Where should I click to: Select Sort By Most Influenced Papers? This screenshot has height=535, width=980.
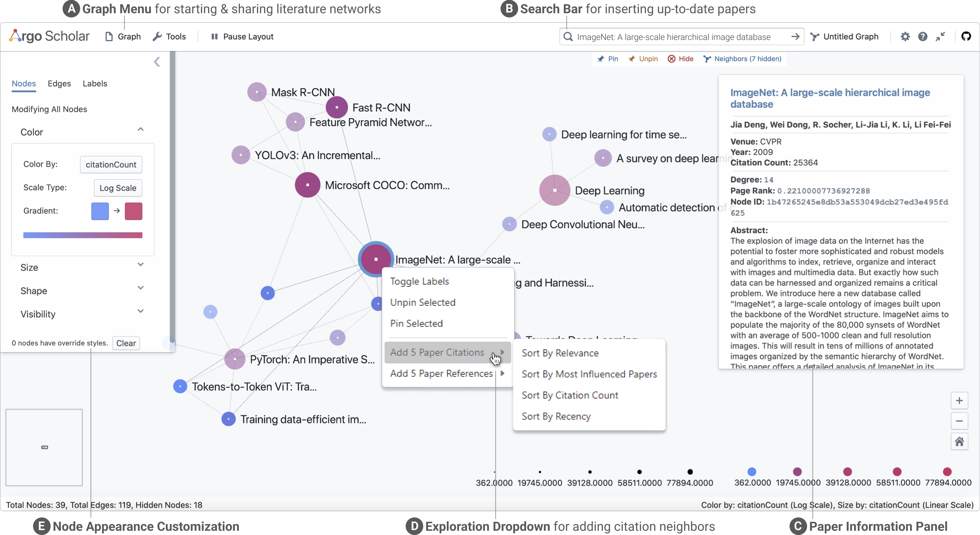(589, 374)
